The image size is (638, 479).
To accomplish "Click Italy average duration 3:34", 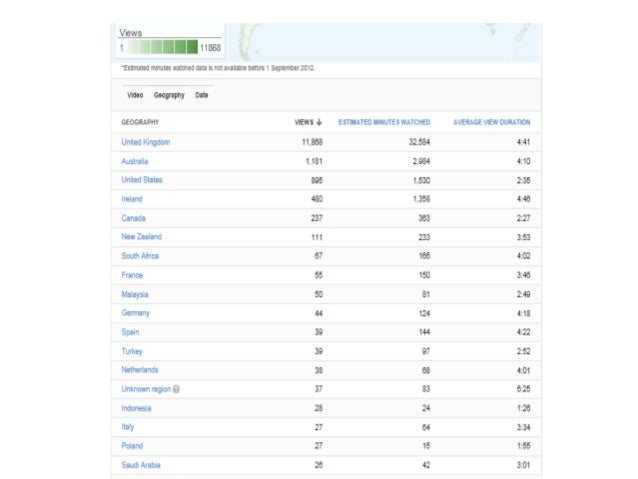I will [524, 427].
